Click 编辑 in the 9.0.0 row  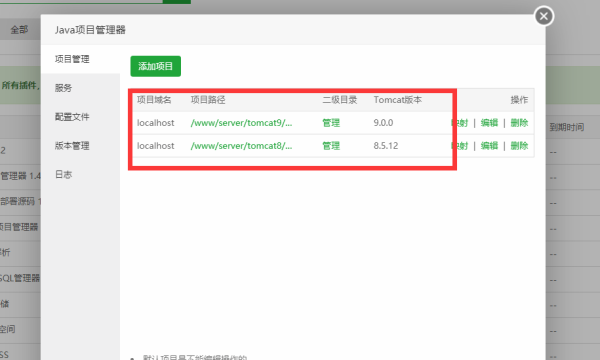tap(489, 123)
